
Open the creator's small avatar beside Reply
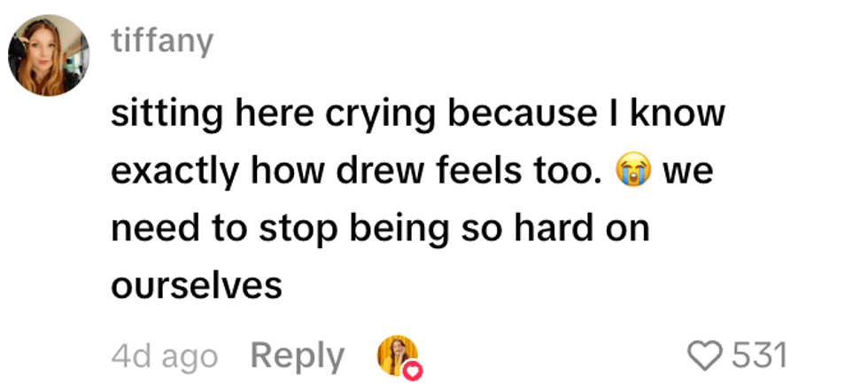396,355
